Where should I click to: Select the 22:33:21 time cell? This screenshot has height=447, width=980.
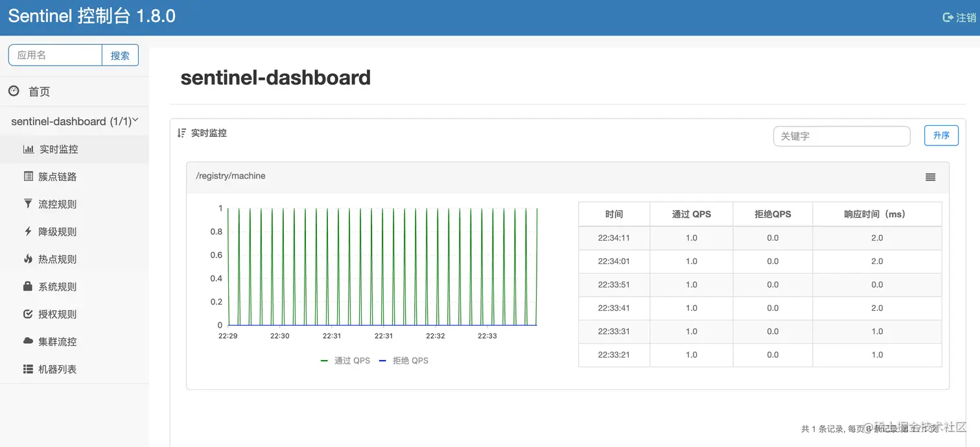[x=614, y=355]
